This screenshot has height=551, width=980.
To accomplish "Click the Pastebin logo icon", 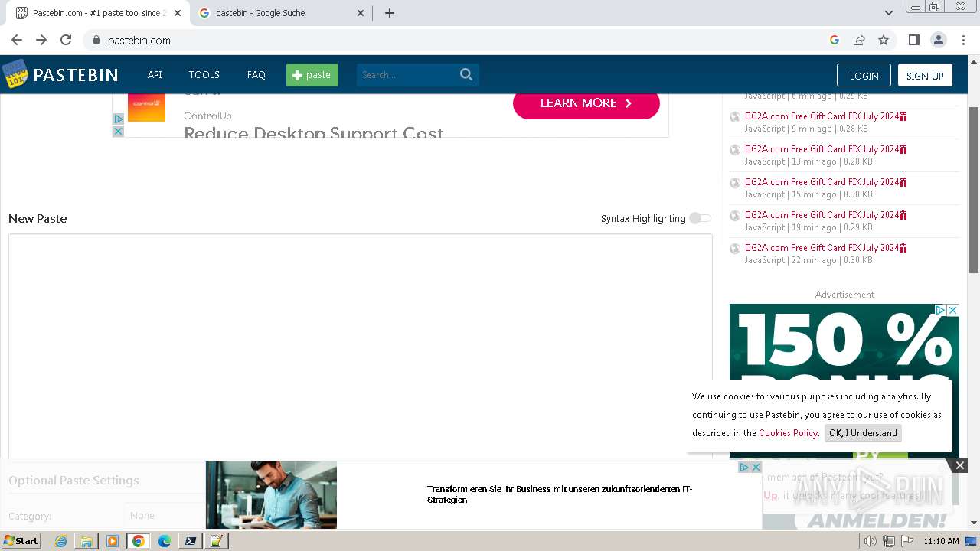I will (x=15, y=74).
